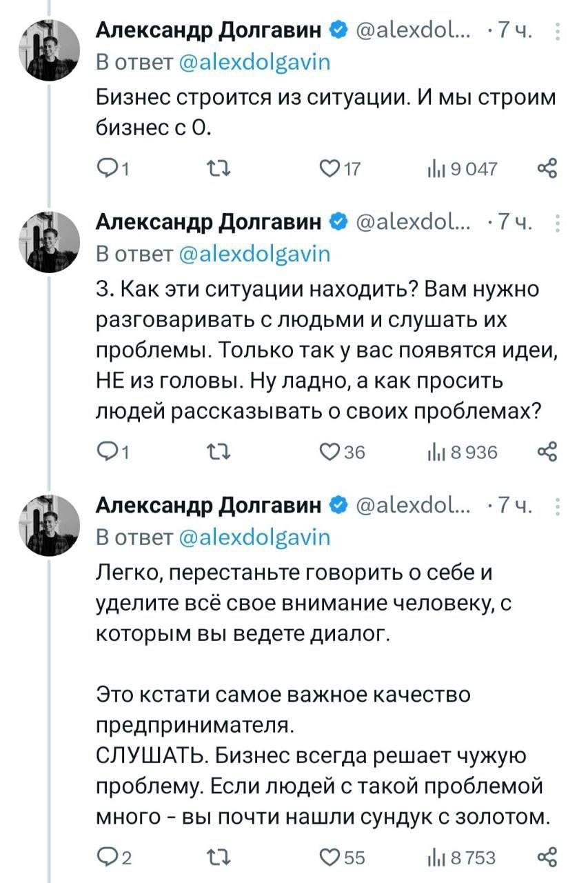Screen dimensions: 588x883
Task: Open @alexdolgavin reply link in third tweet
Action: (254, 537)
